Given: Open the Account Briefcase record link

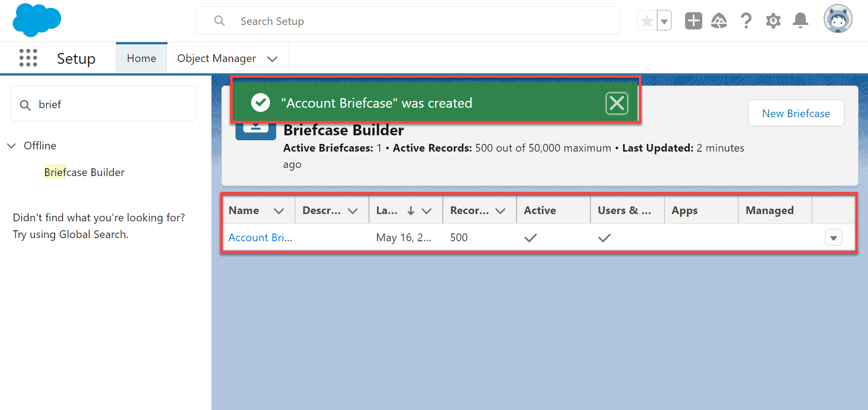Looking at the screenshot, I should (260, 237).
